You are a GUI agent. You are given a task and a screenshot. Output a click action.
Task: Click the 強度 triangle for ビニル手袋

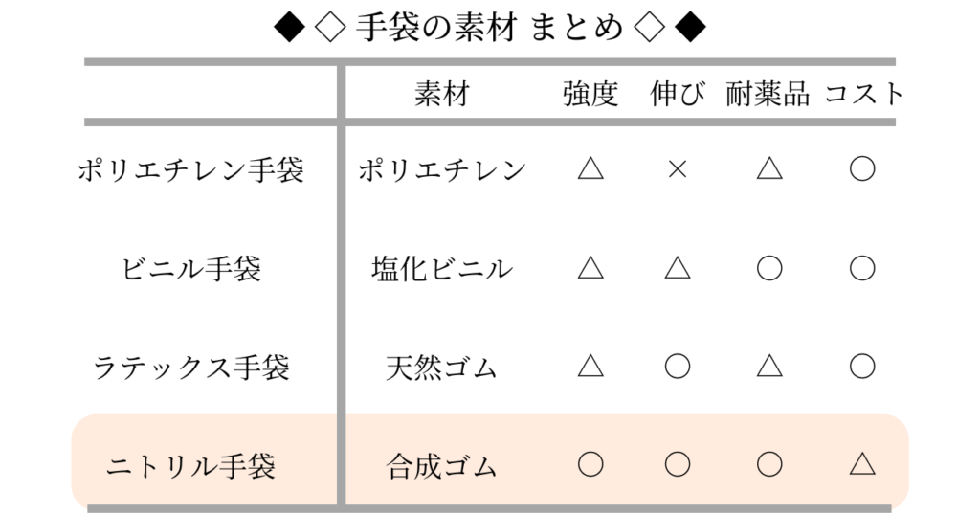coord(590,268)
